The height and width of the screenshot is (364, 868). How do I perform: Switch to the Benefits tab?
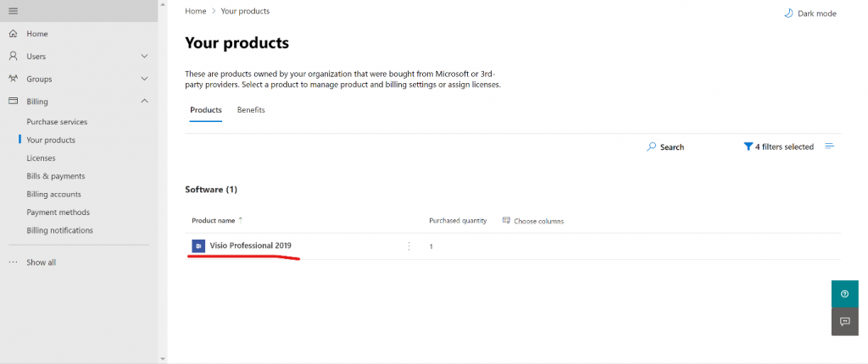click(251, 110)
